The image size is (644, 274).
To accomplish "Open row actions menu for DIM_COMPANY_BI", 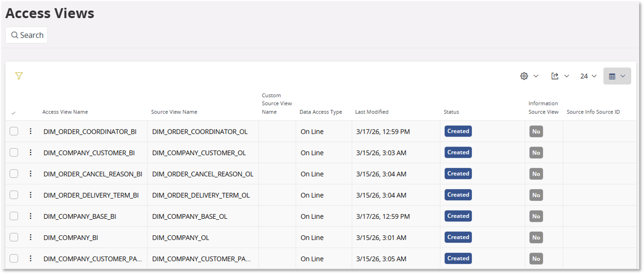I will coord(30,237).
